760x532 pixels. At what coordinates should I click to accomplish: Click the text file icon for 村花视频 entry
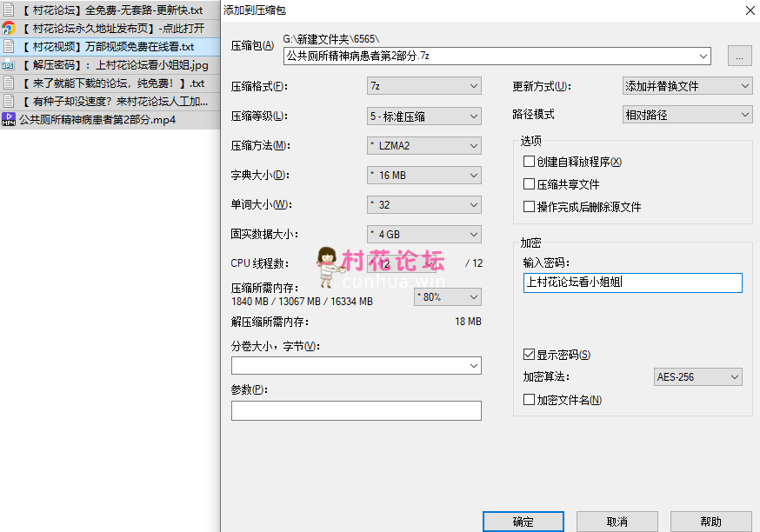8,47
